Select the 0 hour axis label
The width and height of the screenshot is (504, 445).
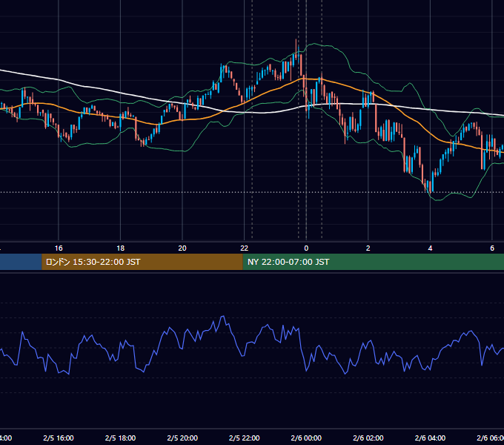tap(306, 248)
